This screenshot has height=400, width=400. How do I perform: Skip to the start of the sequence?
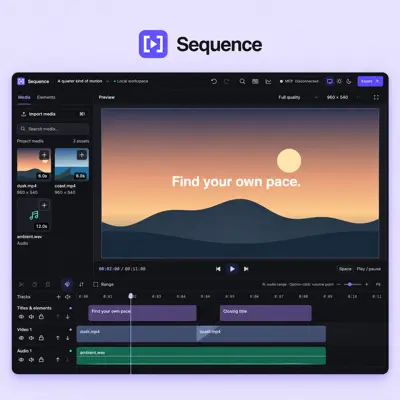click(x=218, y=269)
